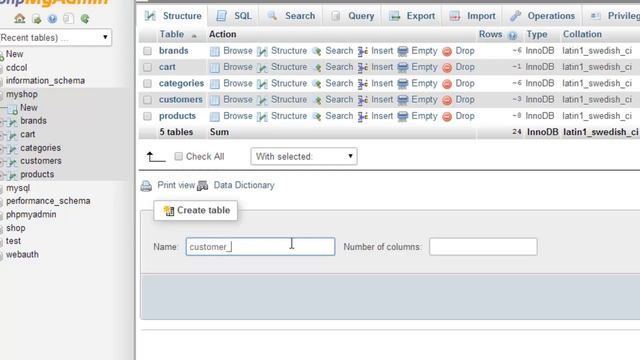Open shop database in sidebar
This screenshot has height=360, width=640.
point(16,228)
